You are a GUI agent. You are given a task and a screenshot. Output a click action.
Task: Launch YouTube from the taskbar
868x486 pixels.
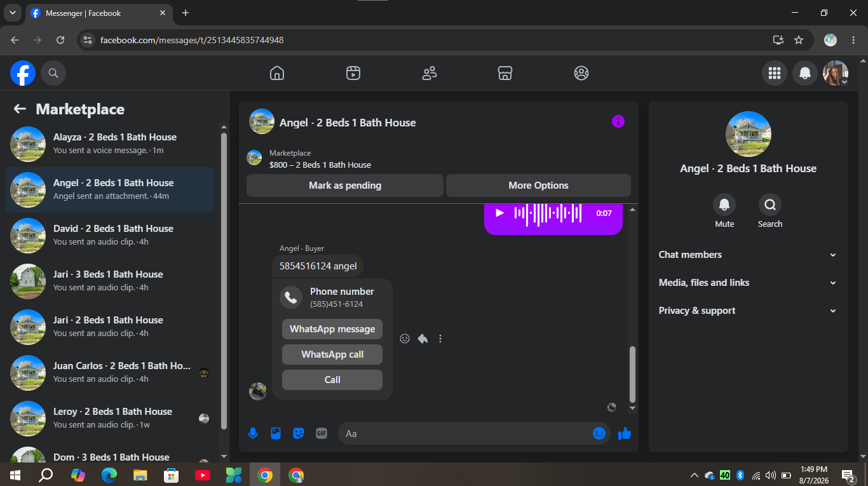click(x=203, y=475)
